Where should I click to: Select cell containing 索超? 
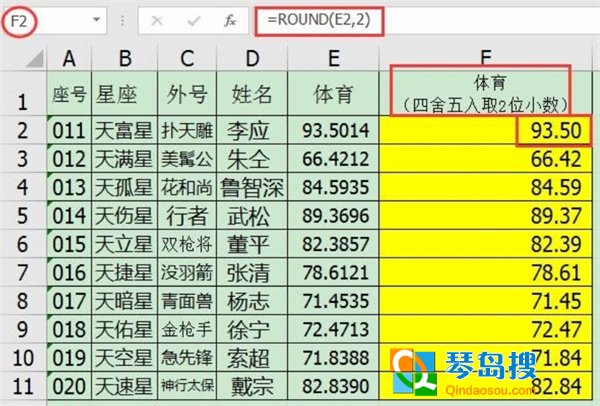pyautogui.click(x=252, y=358)
